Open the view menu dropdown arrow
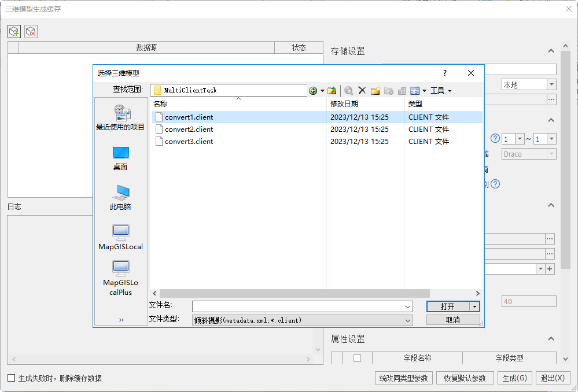The image size is (578, 392). click(424, 91)
